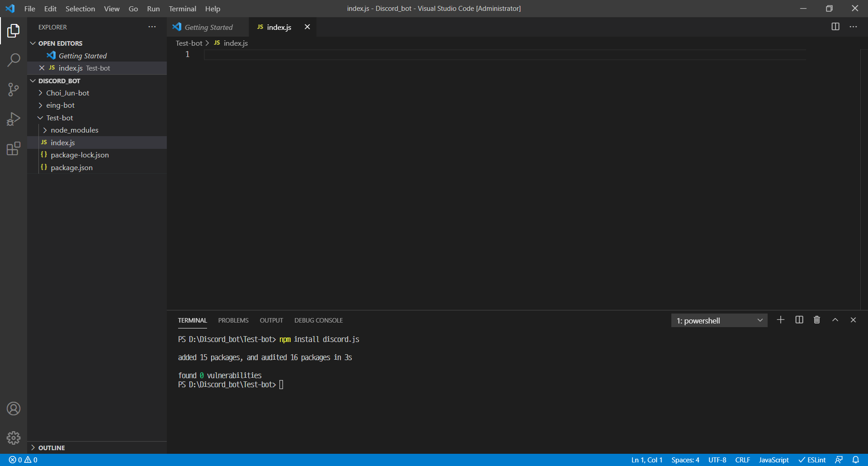Image resolution: width=868 pixels, height=466 pixels.
Task: Select the Terminal panel tab
Action: pos(192,320)
